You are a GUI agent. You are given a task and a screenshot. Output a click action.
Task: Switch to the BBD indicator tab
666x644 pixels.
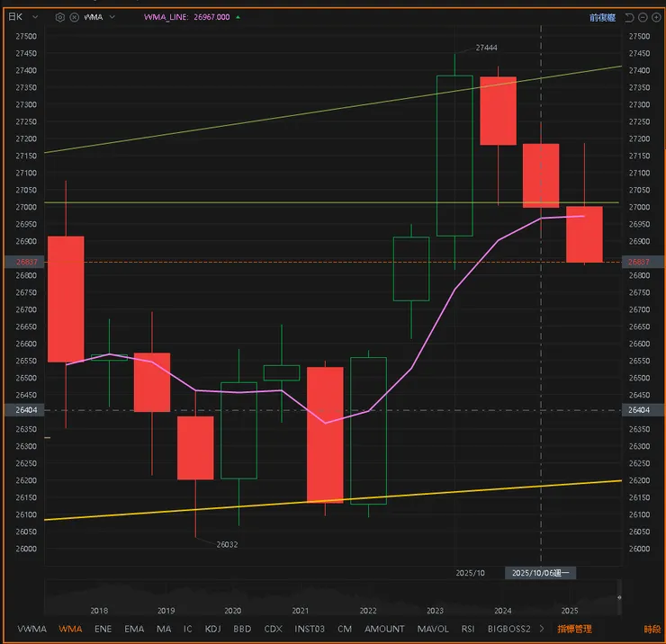tap(242, 629)
